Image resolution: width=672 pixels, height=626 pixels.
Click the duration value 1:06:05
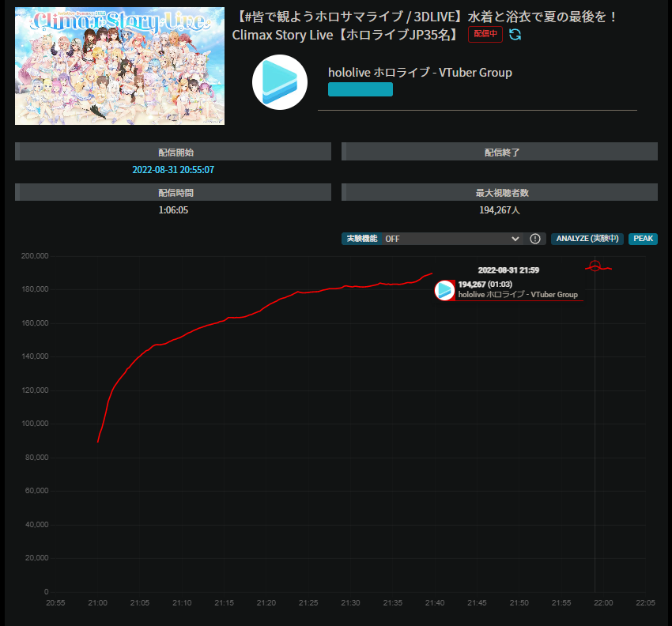[173, 210]
